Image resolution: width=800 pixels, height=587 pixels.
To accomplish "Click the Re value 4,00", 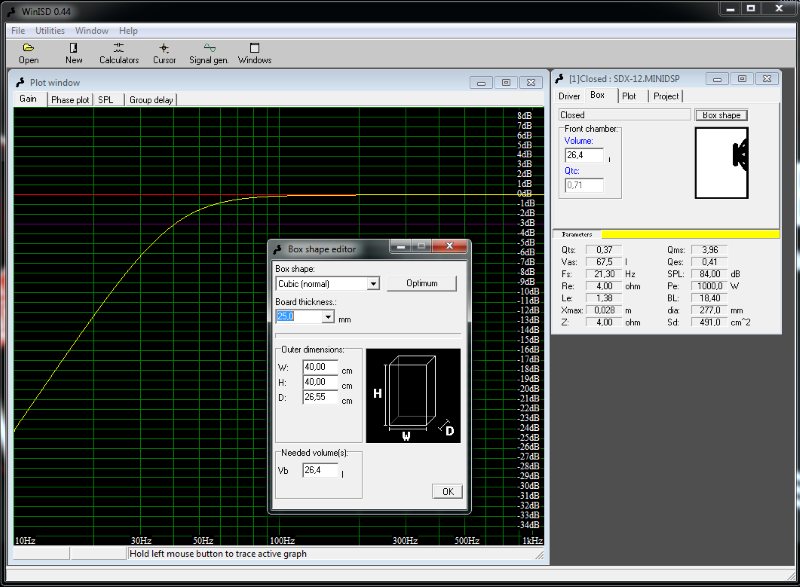I will click(x=604, y=286).
